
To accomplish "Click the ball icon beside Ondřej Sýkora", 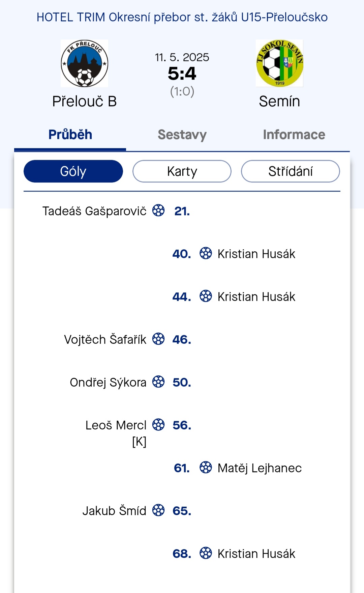I will tap(158, 382).
